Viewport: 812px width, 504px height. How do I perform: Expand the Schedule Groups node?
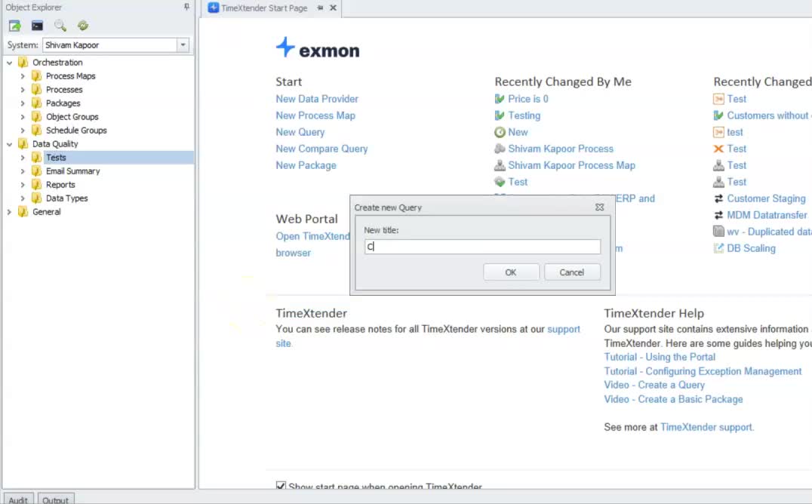pyautogui.click(x=23, y=131)
